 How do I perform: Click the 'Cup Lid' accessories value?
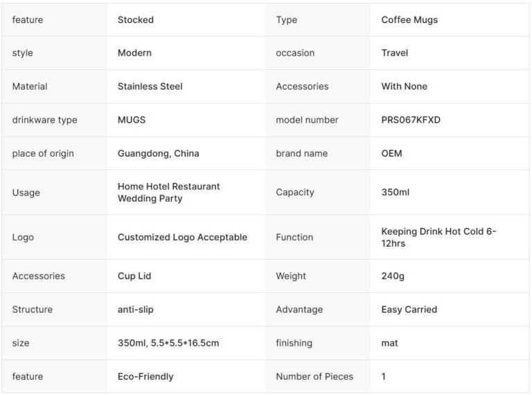pos(134,276)
